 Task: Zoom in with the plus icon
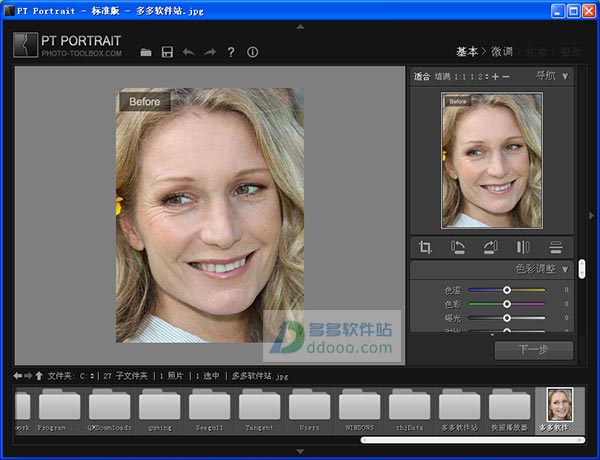495,77
